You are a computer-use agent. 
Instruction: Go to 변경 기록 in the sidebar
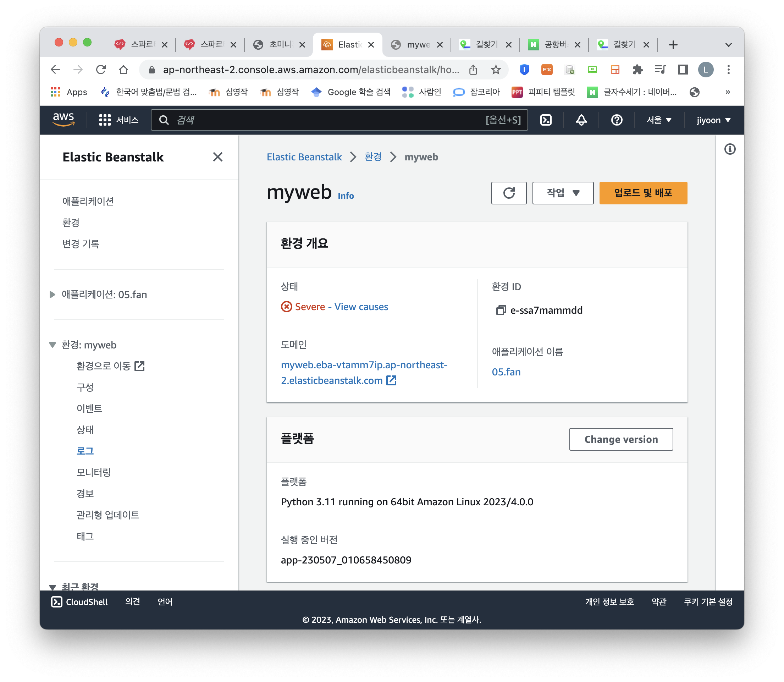(x=81, y=244)
